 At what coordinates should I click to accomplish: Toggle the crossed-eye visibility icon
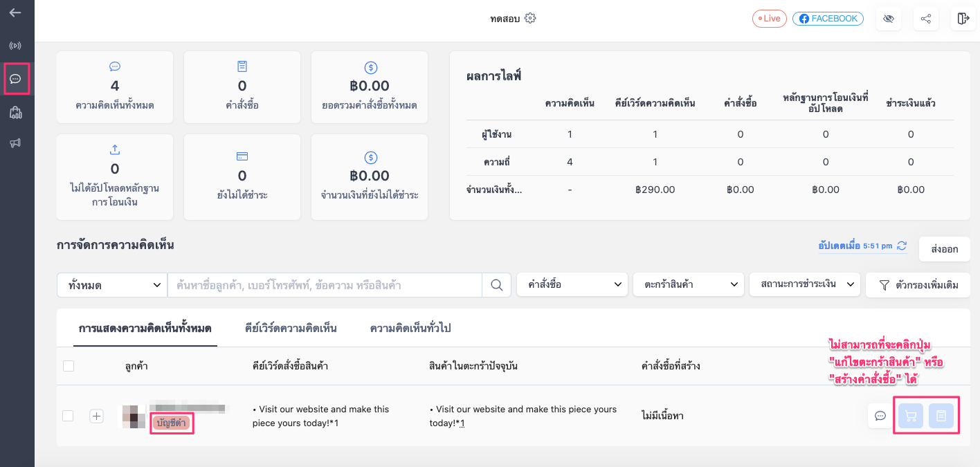click(x=889, y=19)
